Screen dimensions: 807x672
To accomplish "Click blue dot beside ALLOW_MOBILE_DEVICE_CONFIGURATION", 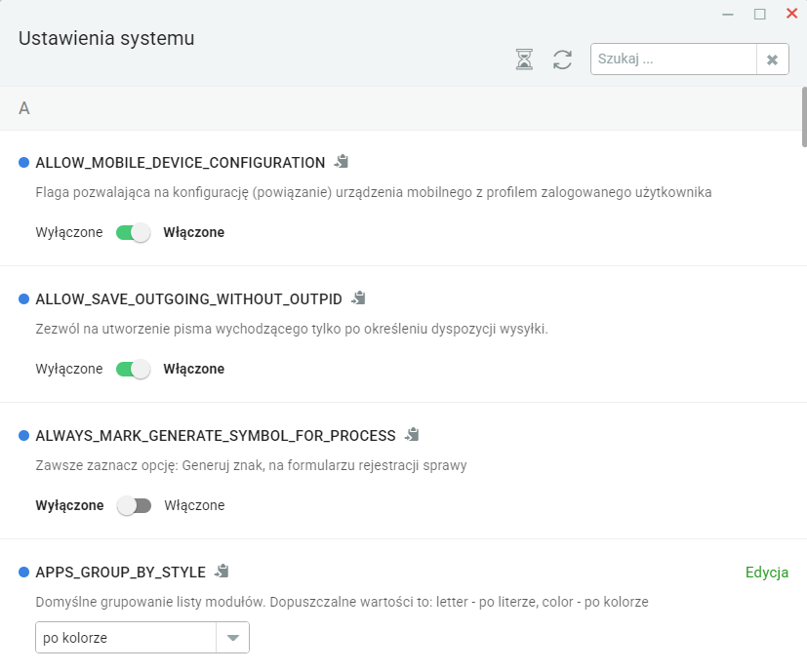I will [x=23, y=163].
